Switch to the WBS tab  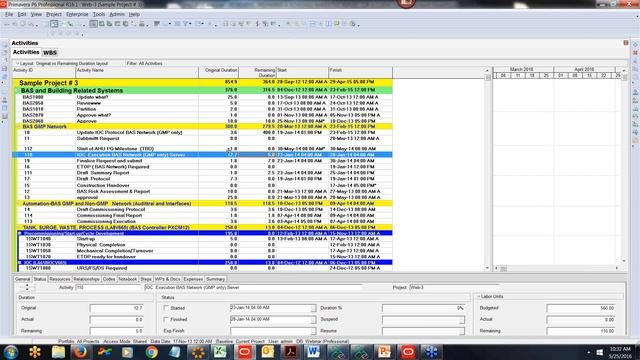pyautogui.click(x=50, y=53)
